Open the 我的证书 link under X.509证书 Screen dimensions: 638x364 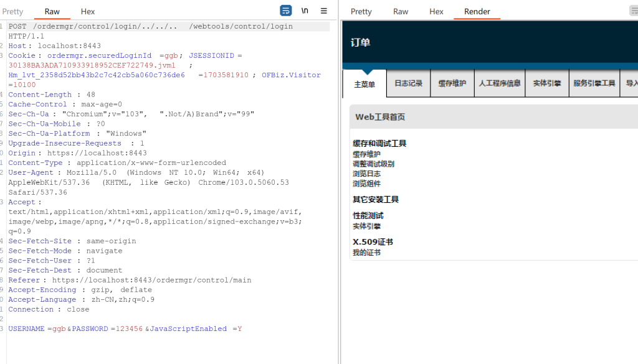tap(366, 253)
